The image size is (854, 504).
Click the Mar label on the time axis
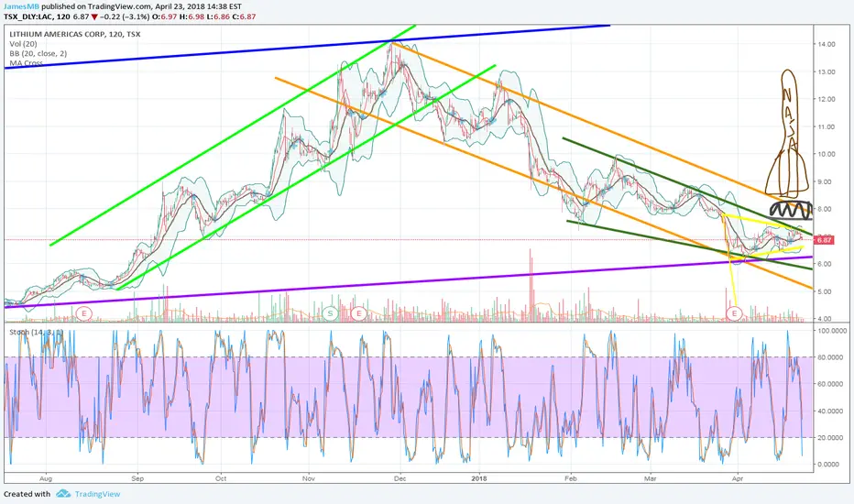pyautogui.click(x=650, y=479)
